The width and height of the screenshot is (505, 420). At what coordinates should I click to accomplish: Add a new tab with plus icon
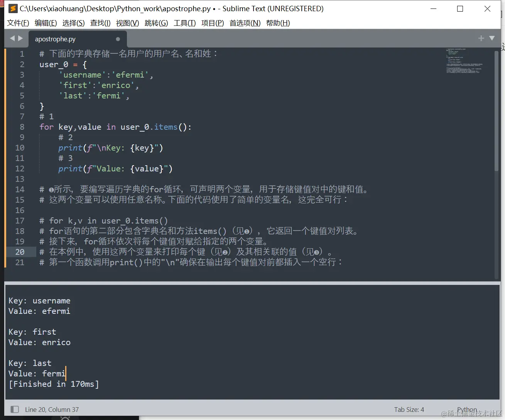[x=481, y=38]
